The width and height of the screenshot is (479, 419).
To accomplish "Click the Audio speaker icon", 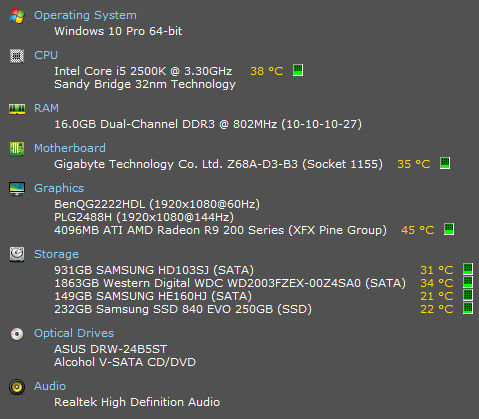I will 17,387.
